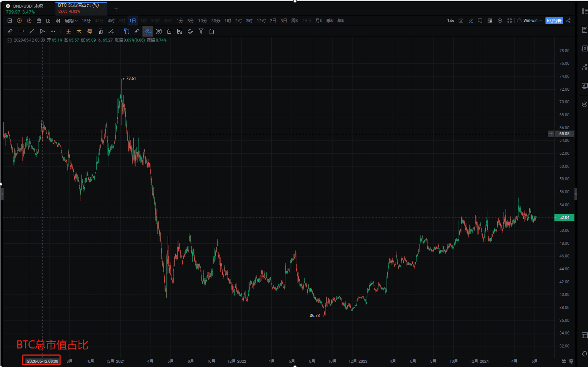588x367 pixels.
Task: Open the 周期 period dropdown
Action: tap(71, 21)
